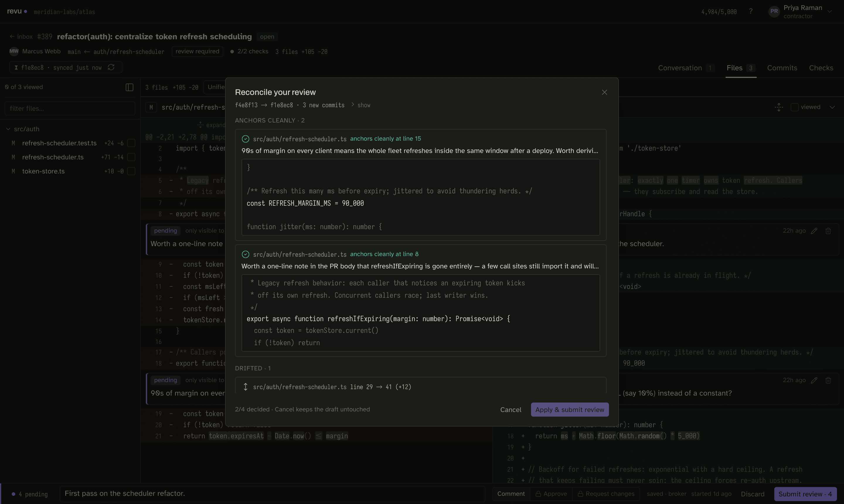
Task: Click the M status badge beside src/auth/refresh-s file header
Action: pos(151,107)
